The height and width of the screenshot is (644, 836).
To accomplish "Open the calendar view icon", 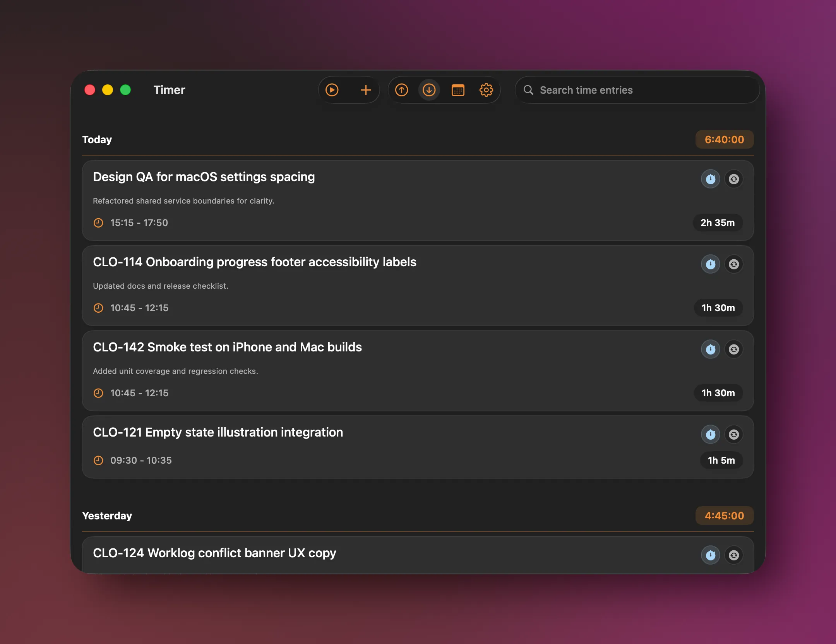I will coord(458,90).
